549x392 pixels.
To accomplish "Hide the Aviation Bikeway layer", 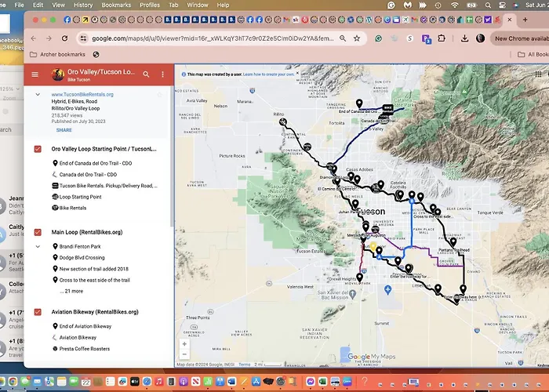I will click(38, 311).
